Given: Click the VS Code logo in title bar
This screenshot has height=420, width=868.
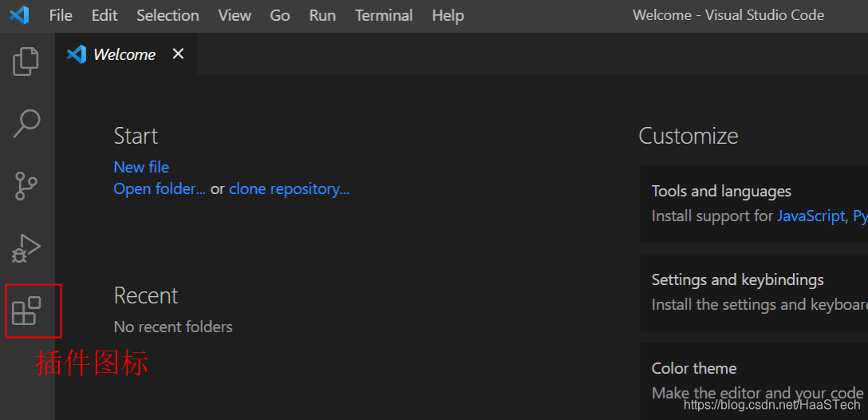Looking at the screenshot, I should (19, 15).
